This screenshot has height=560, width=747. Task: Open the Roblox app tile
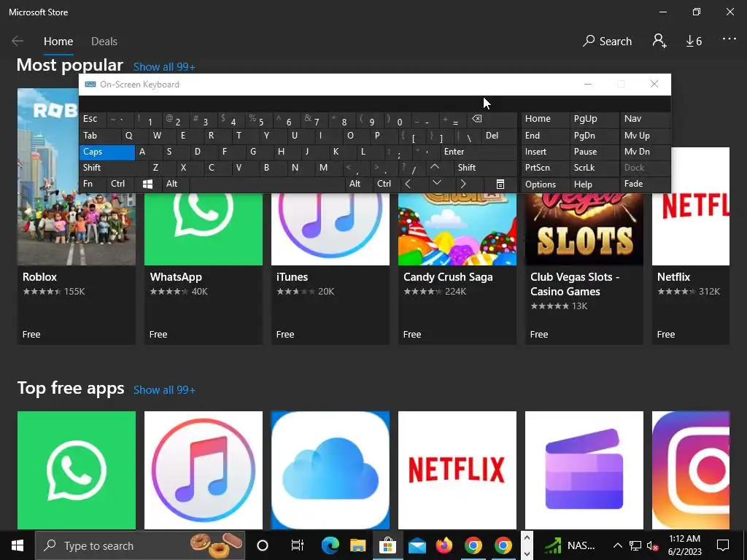point(76,216)
